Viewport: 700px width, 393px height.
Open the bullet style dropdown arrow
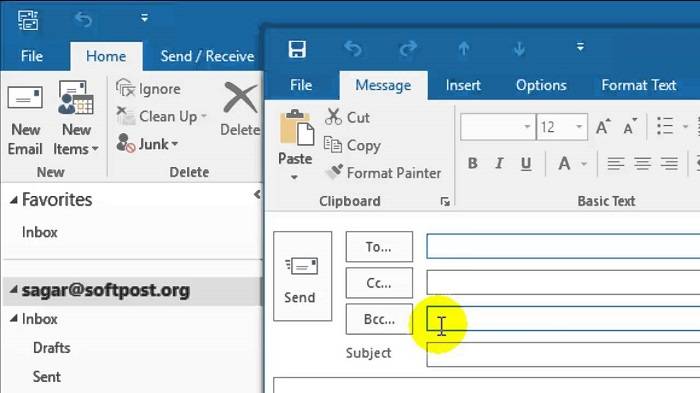(x=685, y=126)
